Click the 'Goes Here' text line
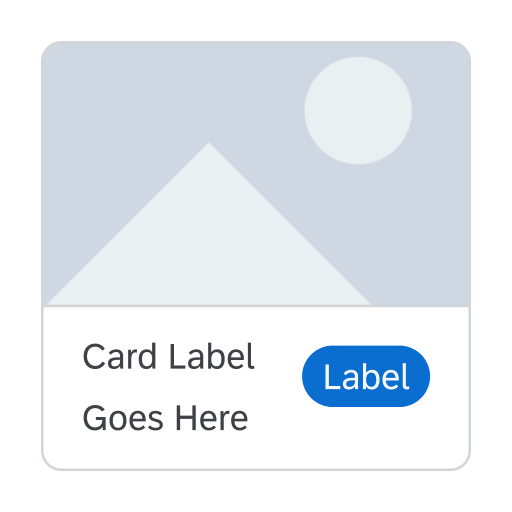This screenshot has width=512, height=512. tap(165, 418)
